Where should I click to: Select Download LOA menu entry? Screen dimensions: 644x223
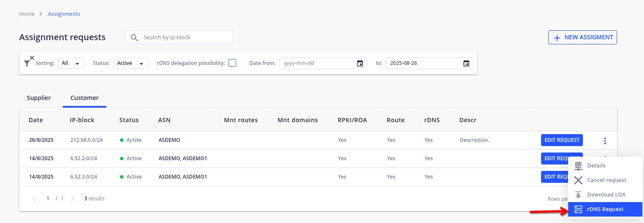tap(605, 195)
